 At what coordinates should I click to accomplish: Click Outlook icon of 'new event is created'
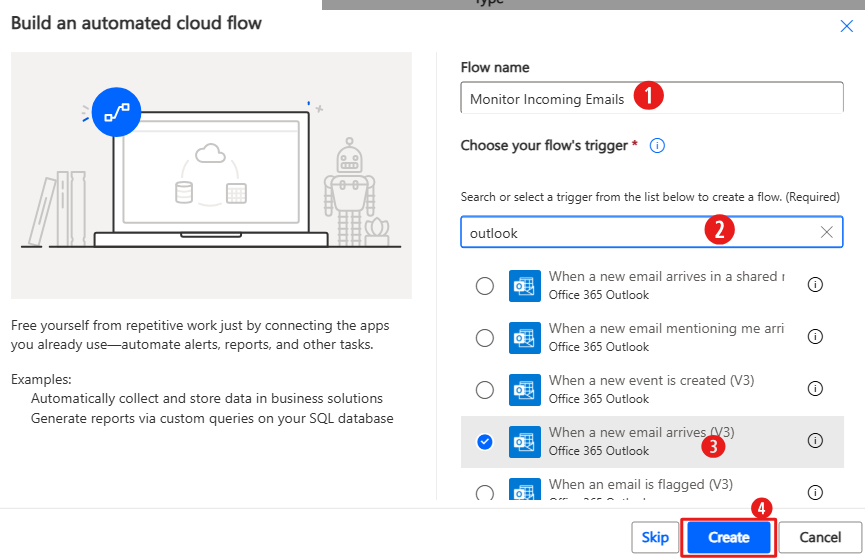tap(524, 389)
